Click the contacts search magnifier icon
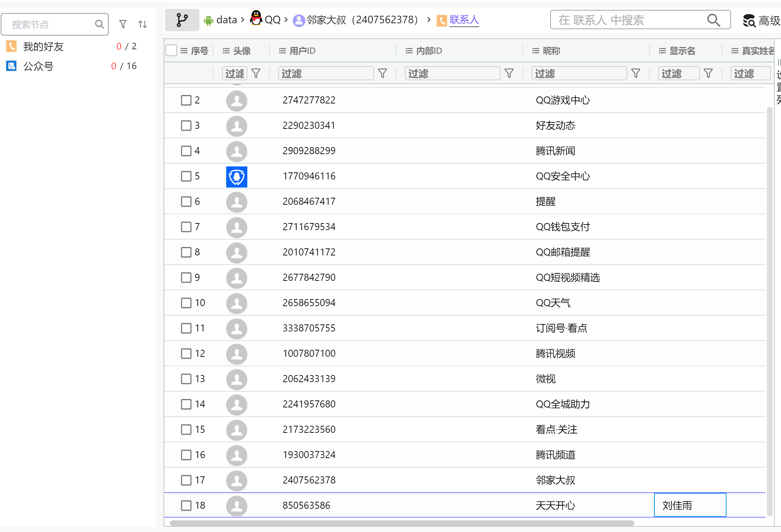The image size is (781, 532). point(713,20)
